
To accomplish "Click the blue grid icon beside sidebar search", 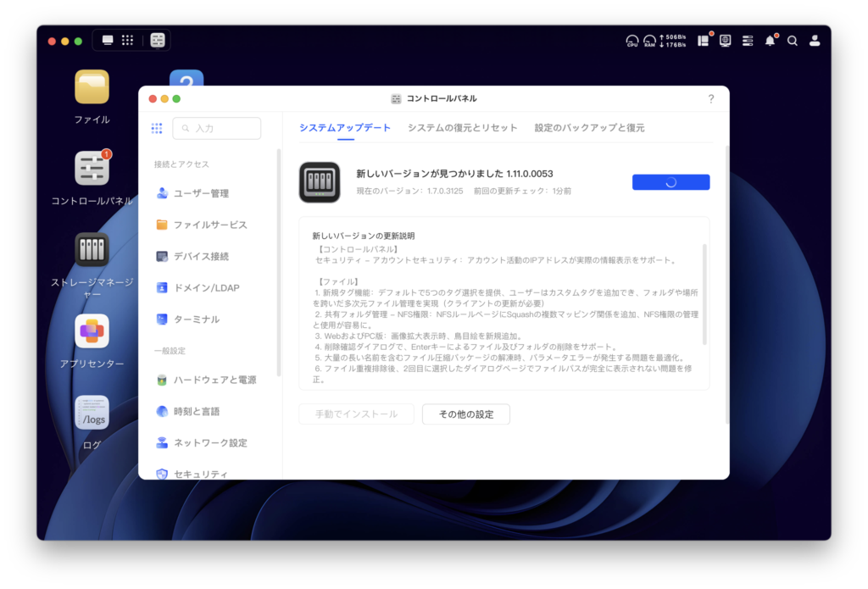I will 157,129.
